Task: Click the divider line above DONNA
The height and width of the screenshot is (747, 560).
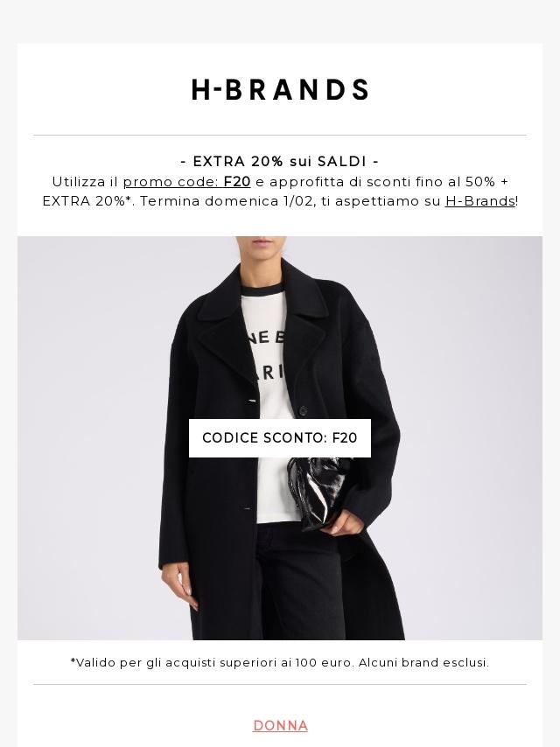Action: [x=280, y=685]
